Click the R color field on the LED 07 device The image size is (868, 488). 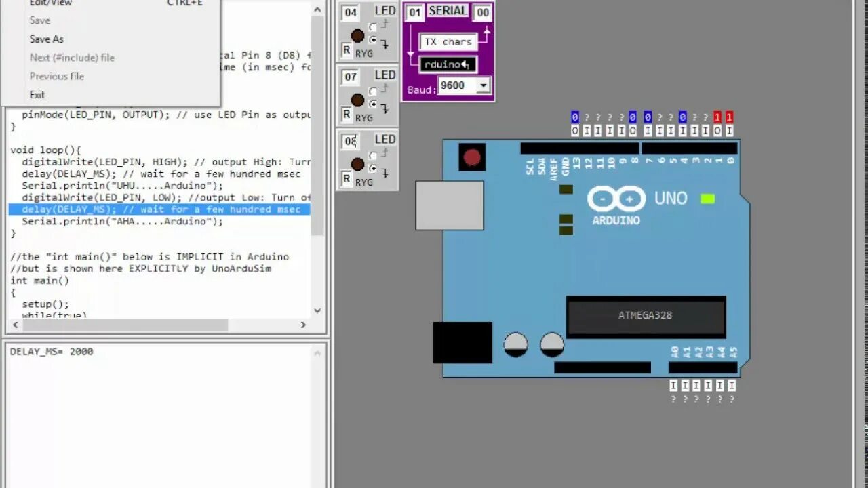347,114
